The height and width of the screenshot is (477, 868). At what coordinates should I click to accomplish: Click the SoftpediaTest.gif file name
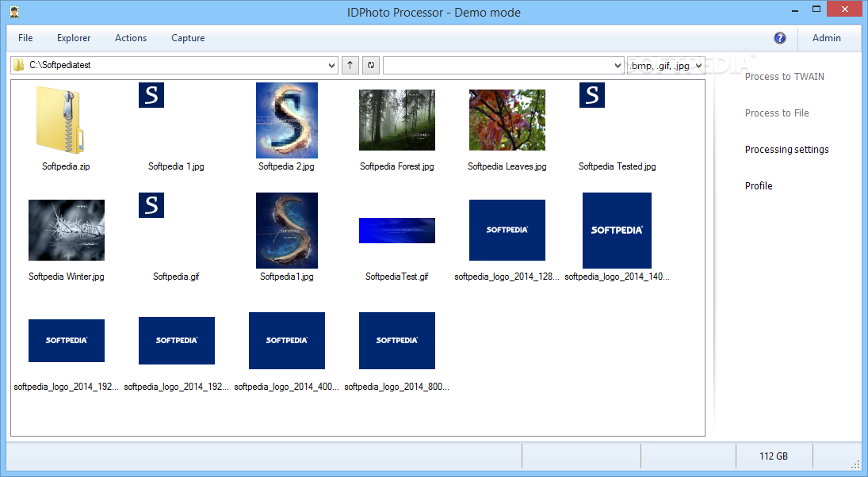tap(397, 276)
